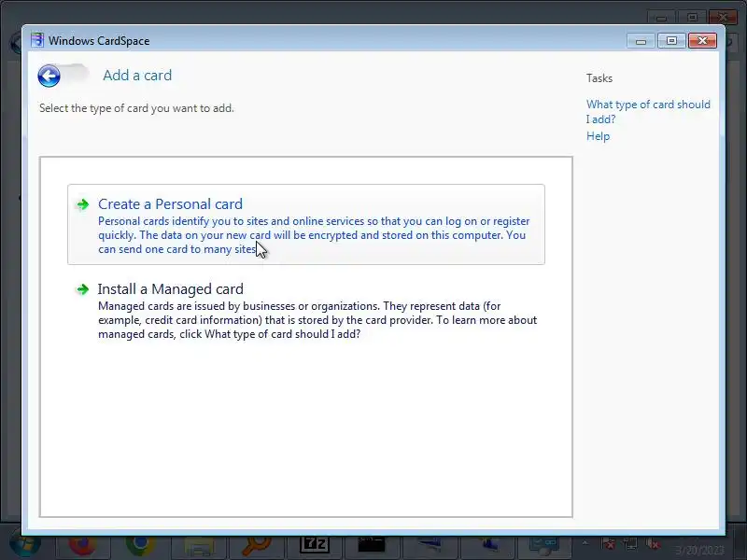The height and width of the screenshot is (560, 747).
Task: Click the Managed card description paragraph
Action: [317, 320]
